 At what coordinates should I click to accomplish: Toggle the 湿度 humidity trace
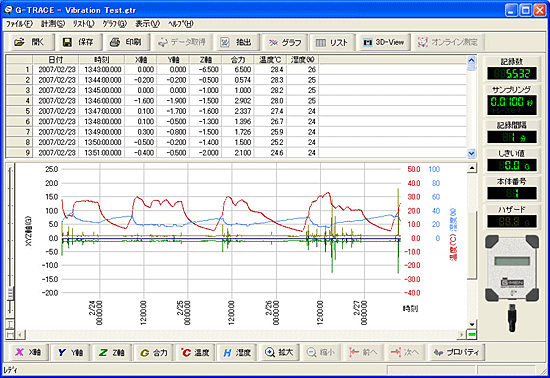pos(237,352)
